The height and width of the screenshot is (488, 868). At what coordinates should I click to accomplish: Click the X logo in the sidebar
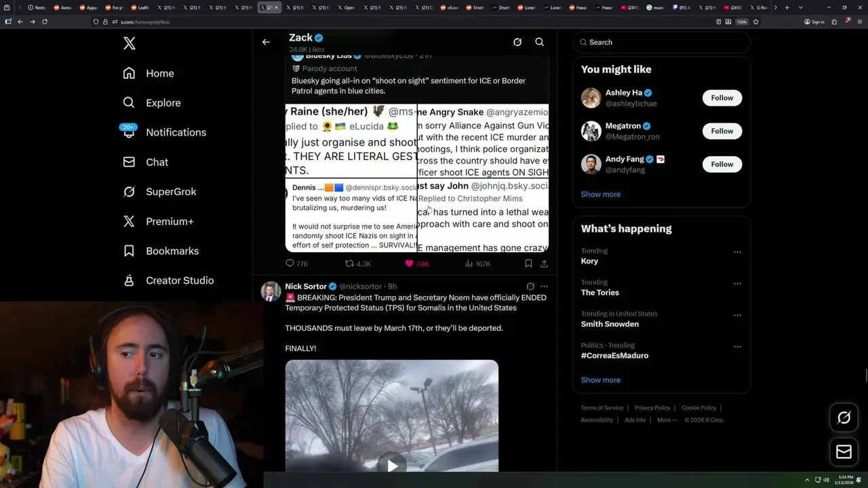click(130, 44)
